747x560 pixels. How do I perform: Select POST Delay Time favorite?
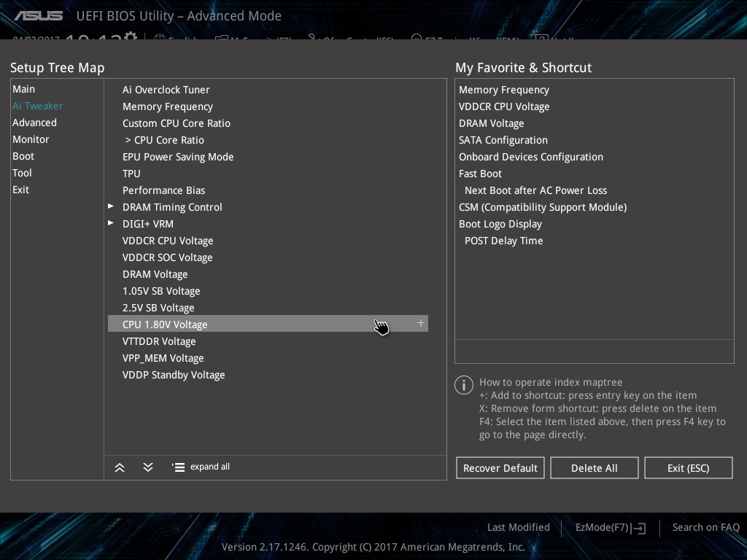point(504,241)
